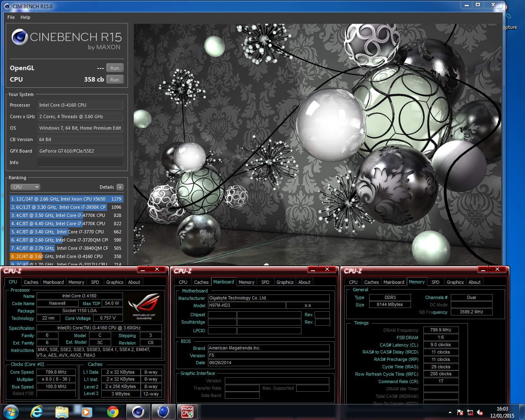Click the Details arrow button in Ranking

coord(120,187)
